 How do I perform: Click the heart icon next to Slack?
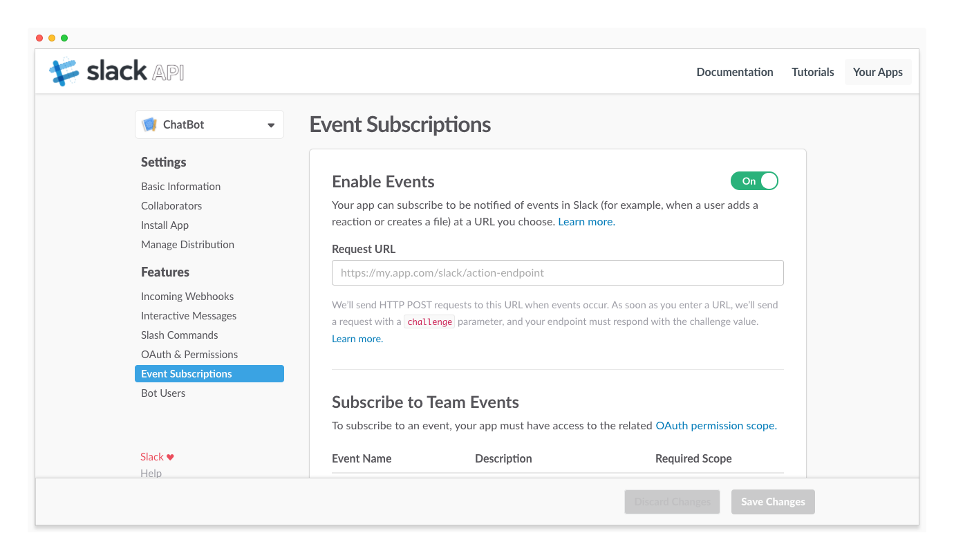171,457
